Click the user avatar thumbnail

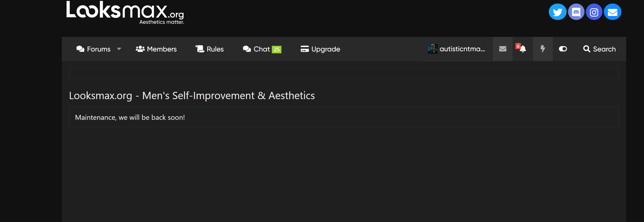coord(433,49)
